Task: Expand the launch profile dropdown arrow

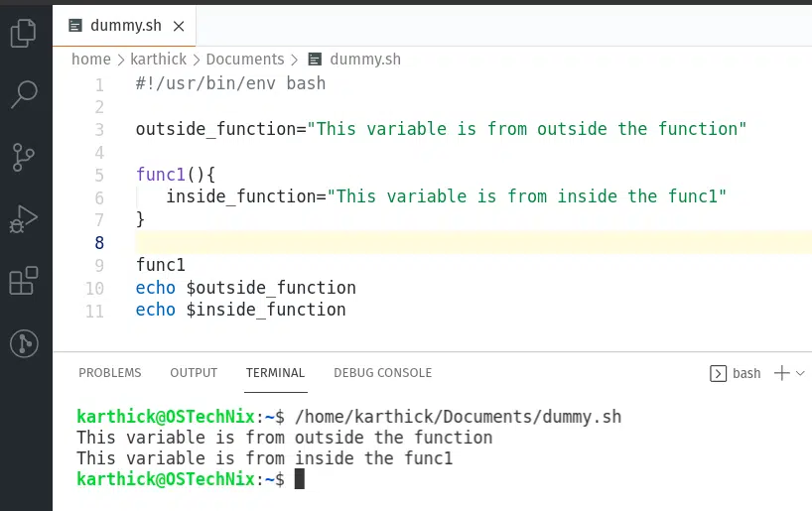Action: (800, 373)
